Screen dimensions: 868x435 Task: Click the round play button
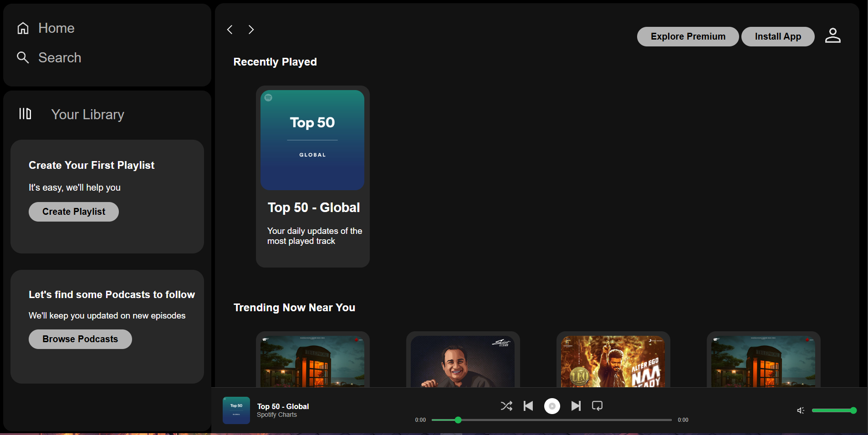[x=552, y=406]
